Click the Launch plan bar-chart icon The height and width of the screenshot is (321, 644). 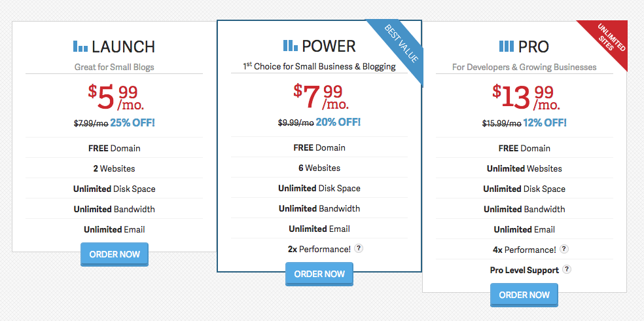point(80,47)
